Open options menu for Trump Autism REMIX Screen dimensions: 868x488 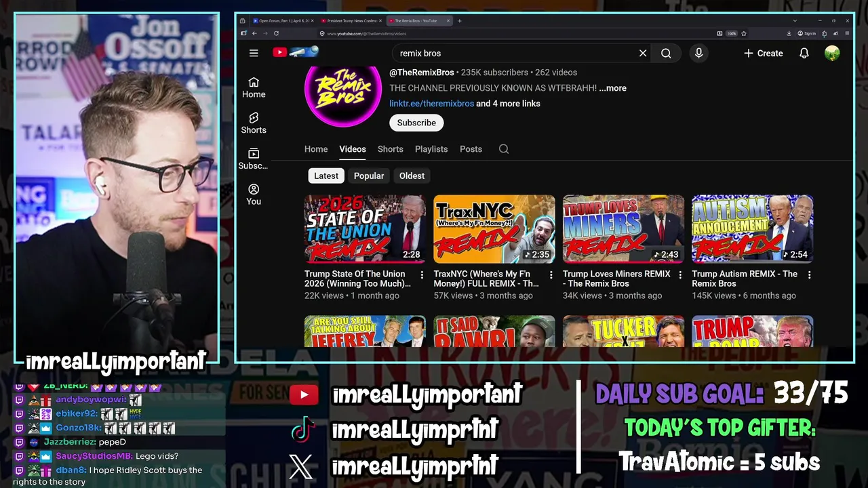tap(809, 274)
